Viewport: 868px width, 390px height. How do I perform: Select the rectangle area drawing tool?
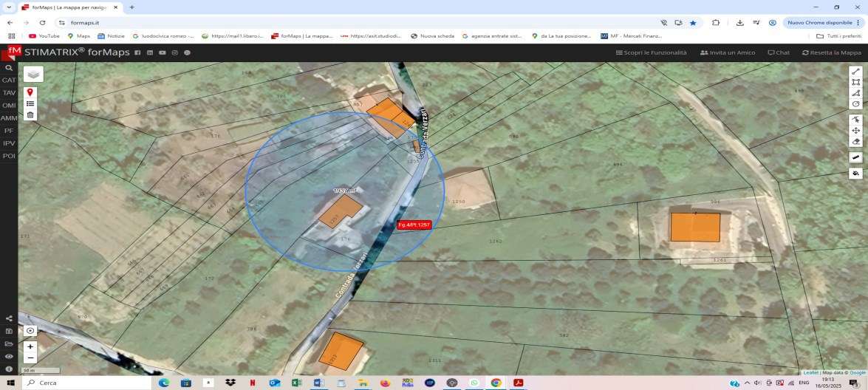[855, 82]
